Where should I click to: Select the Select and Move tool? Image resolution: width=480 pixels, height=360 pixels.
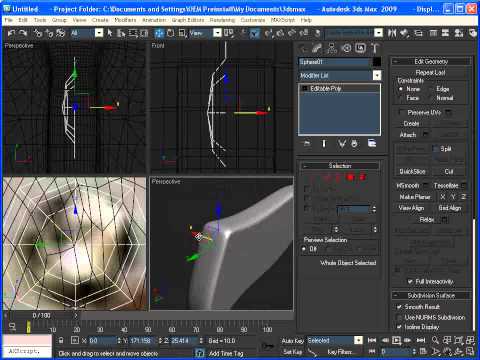tap(159, 33)
